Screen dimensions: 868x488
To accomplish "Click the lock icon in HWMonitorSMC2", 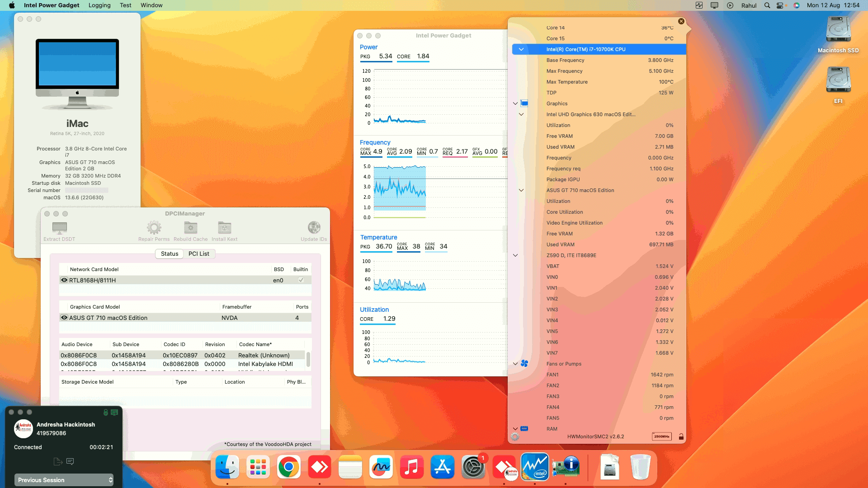I will [x=681, y=436].
